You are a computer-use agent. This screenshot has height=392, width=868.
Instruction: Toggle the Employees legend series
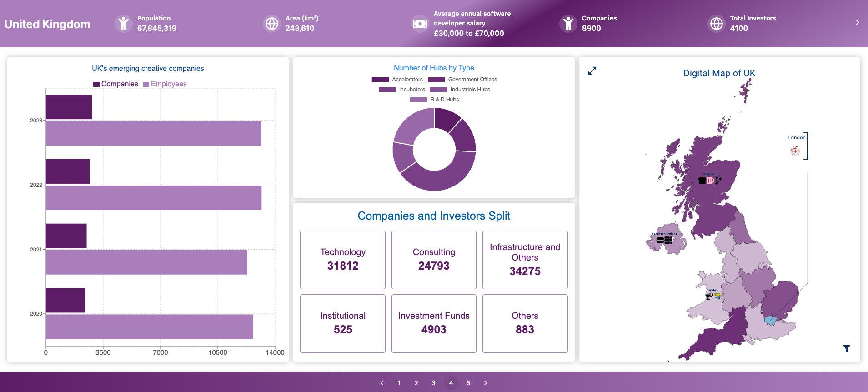165,84
